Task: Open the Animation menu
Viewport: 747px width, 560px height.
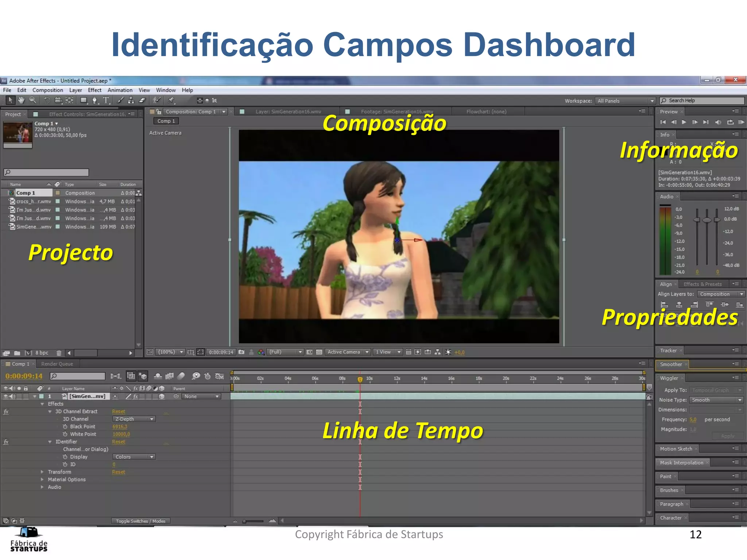Action: [x=120, y=90]
